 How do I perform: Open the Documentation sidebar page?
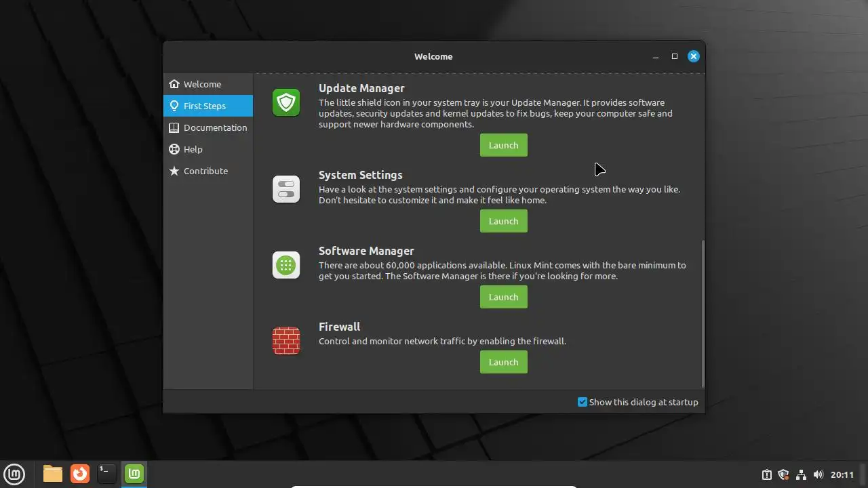coord(208,127)
